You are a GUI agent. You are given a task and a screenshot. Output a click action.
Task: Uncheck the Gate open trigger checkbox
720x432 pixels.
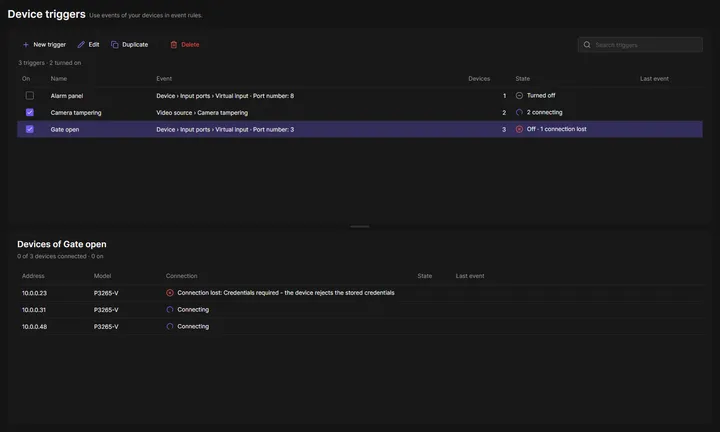click(x=30, y=129)
